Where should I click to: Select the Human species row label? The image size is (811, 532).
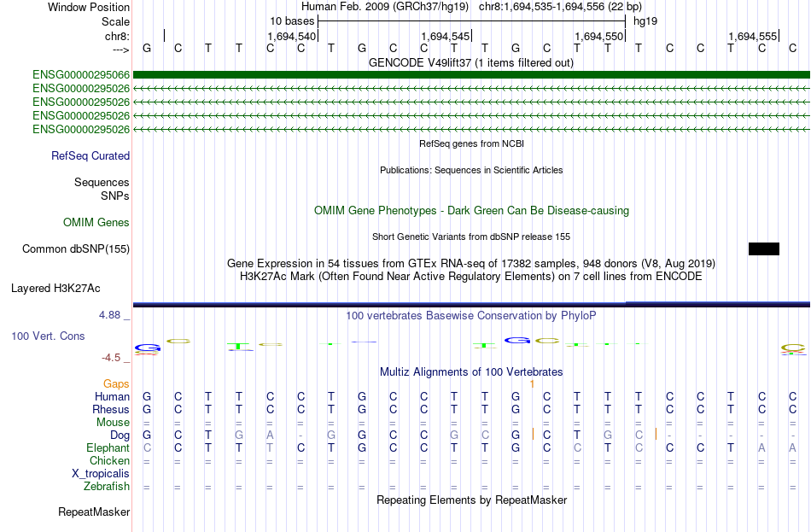[x=112, y=397]
